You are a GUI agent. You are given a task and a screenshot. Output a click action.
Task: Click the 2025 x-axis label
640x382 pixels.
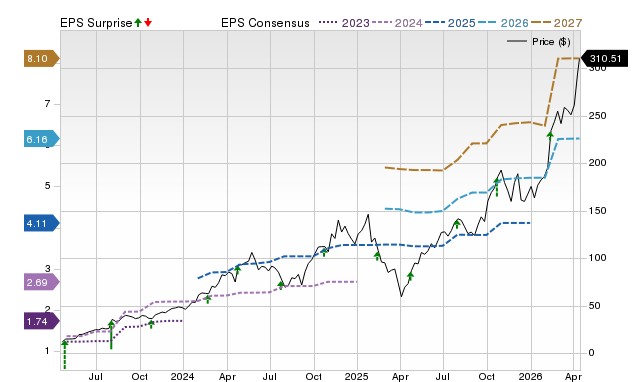356,376
